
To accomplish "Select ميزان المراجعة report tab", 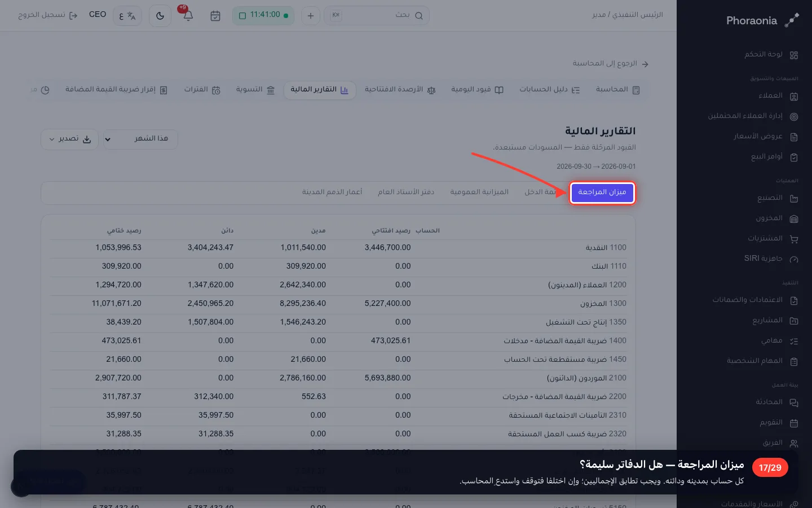I will [x=602, y=192].
